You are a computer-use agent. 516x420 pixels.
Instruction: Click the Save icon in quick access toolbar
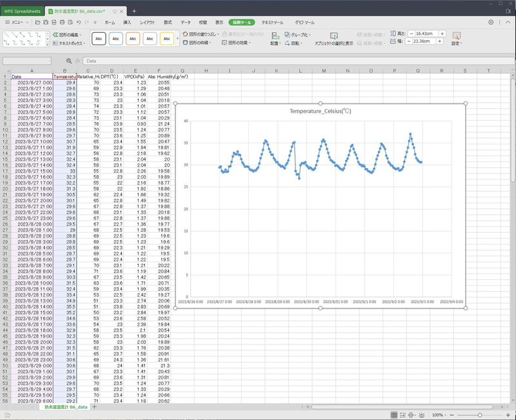click(46, 22)
